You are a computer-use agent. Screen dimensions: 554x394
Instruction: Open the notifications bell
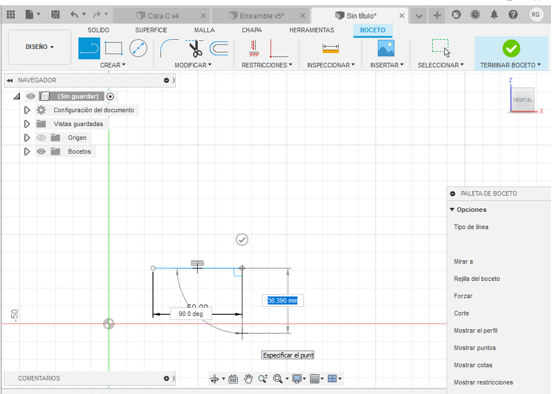tap(494, 14)
